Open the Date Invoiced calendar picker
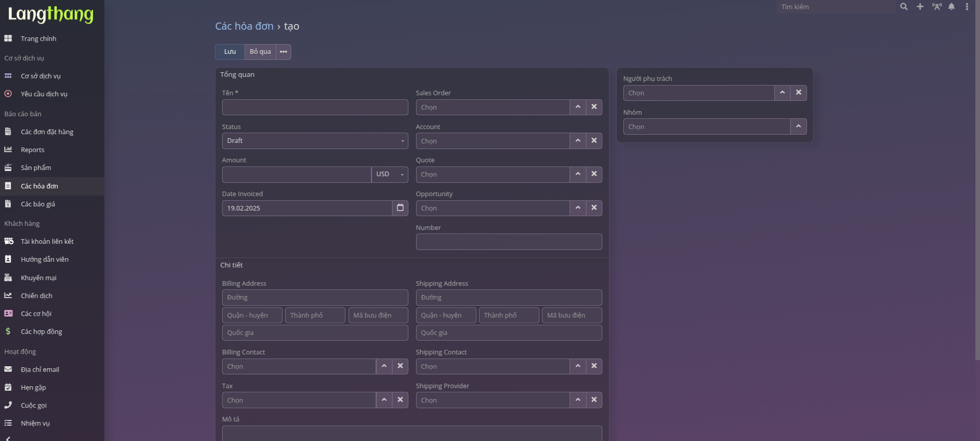980x441 pixels. 400,208
